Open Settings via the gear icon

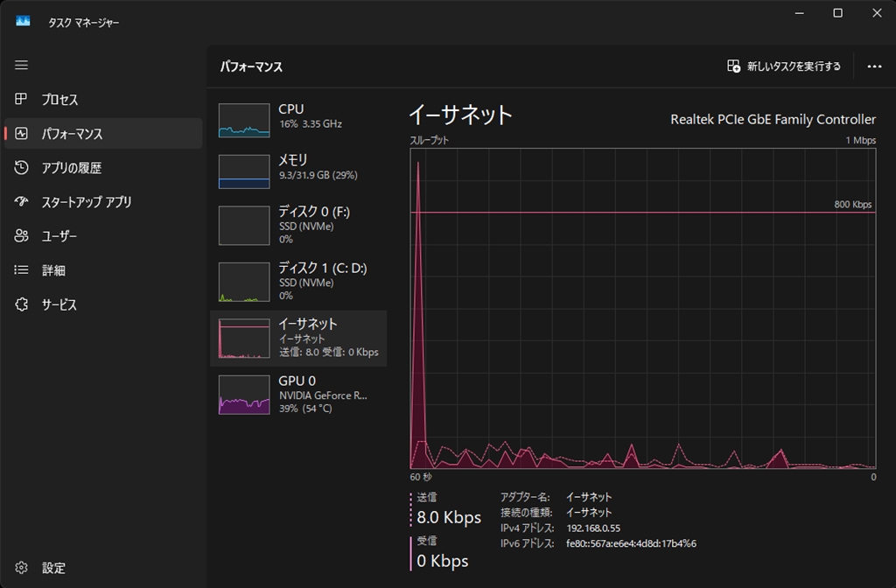pyautogui.click(x=22, y=568)
